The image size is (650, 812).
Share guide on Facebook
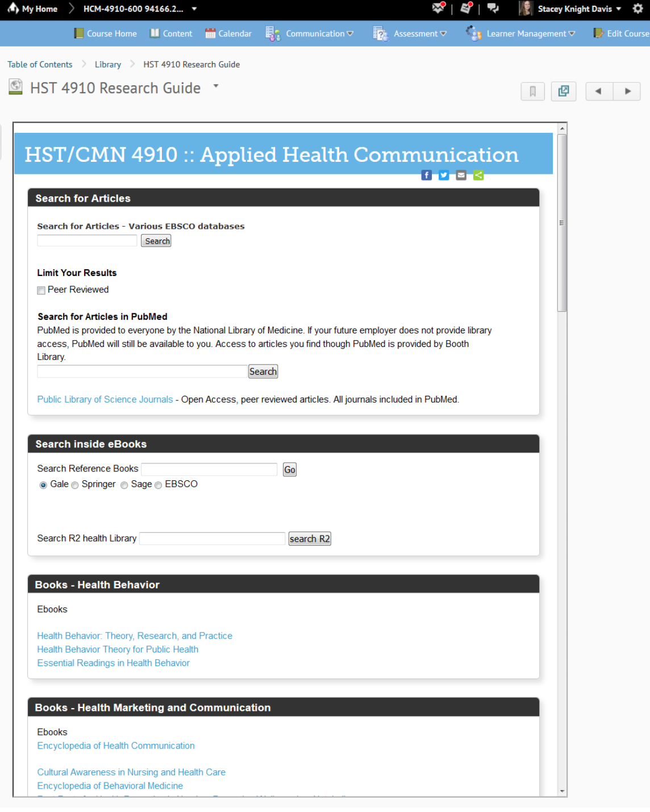point(426,175)
